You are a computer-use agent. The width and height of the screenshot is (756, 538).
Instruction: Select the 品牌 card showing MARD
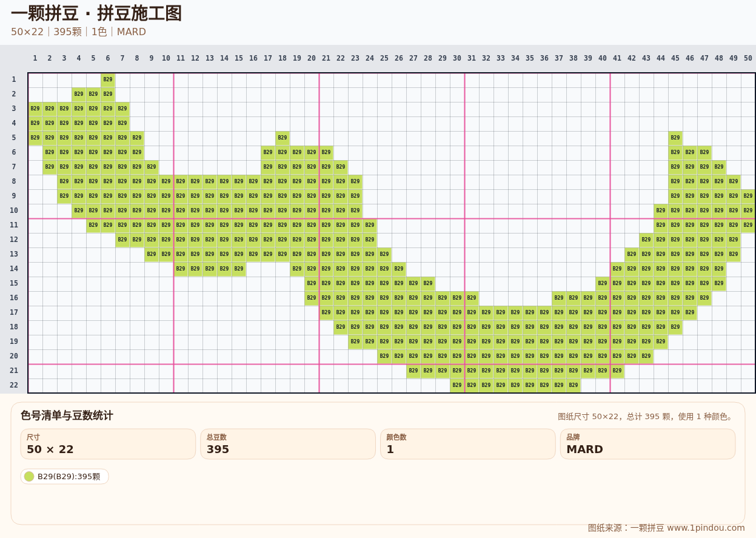tap(647, 444)
